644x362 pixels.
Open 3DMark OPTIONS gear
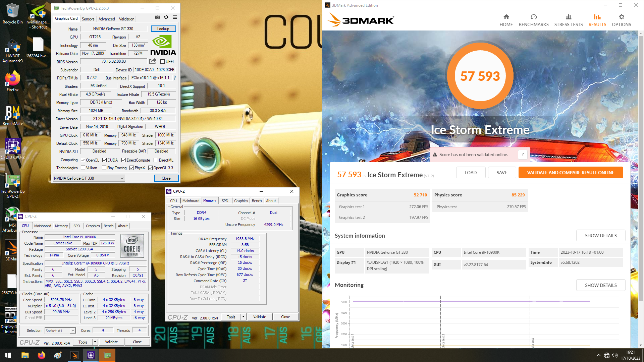tap(621, 20)
